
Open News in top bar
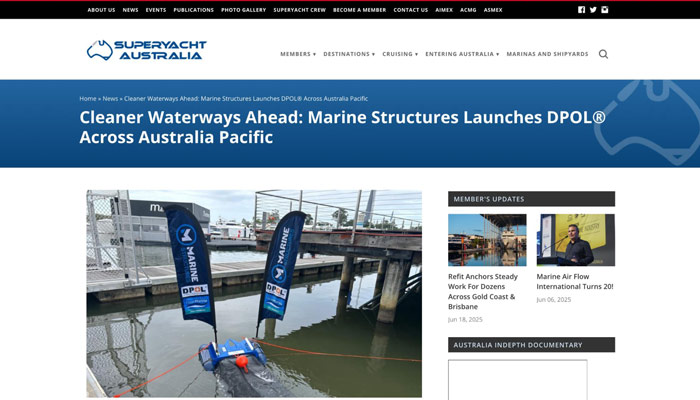click(130, 10)
